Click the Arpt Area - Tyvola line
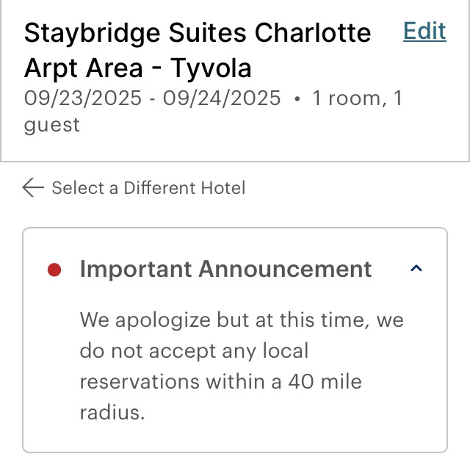Screen dimensions: 470x476 point(138,68)
